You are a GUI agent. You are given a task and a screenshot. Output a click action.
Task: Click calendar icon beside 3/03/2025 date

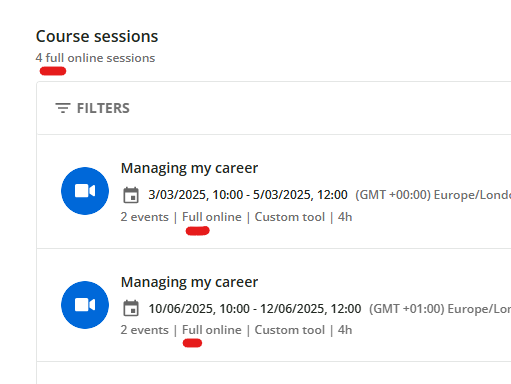click(131, 195)
